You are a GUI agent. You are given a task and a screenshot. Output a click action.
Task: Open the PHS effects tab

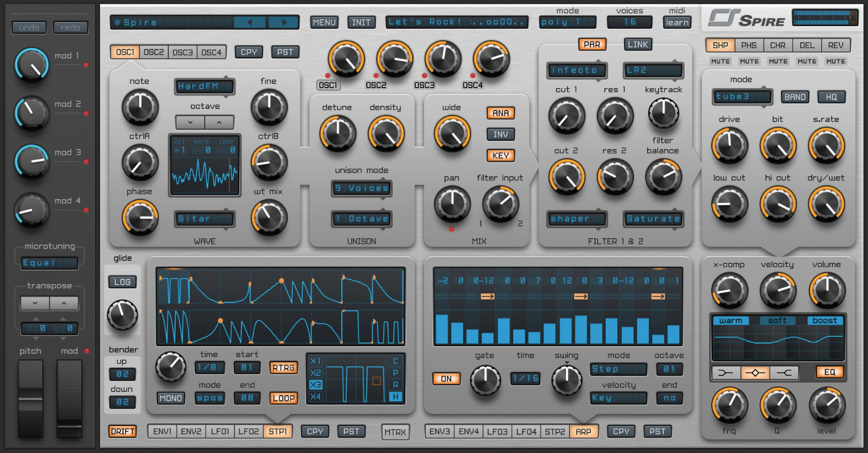coord(749,45)
